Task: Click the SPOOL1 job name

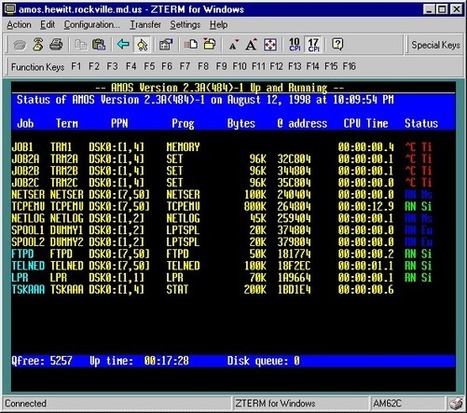Action: tap(28, 230)
